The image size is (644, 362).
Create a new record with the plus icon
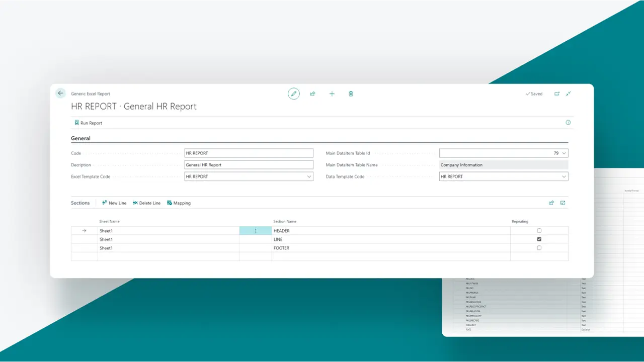pyautogui.click(x=332, y=94)
